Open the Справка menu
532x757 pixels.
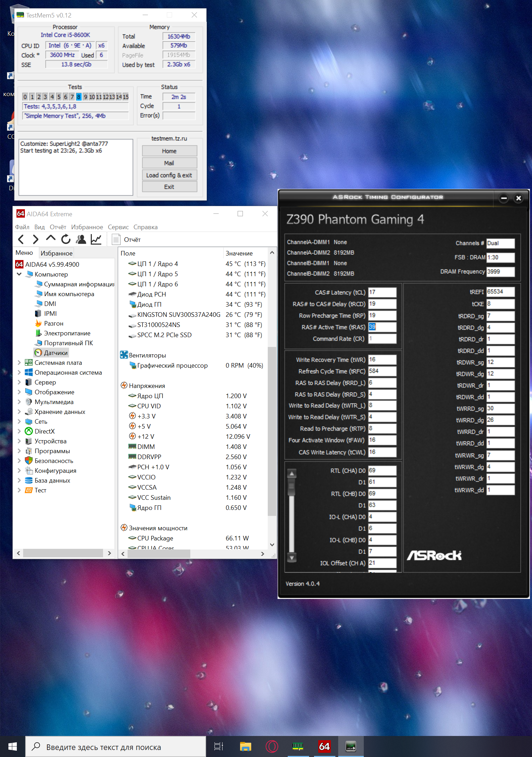[145, 227]
